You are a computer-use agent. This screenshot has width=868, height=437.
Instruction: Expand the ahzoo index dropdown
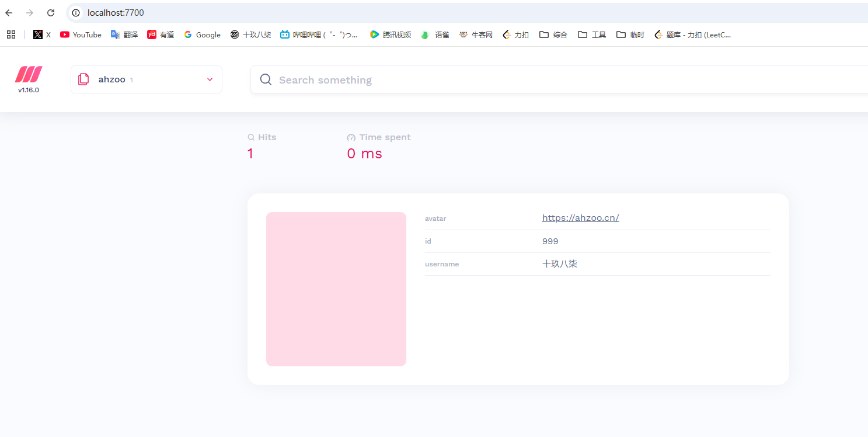[x=146, y=79]
